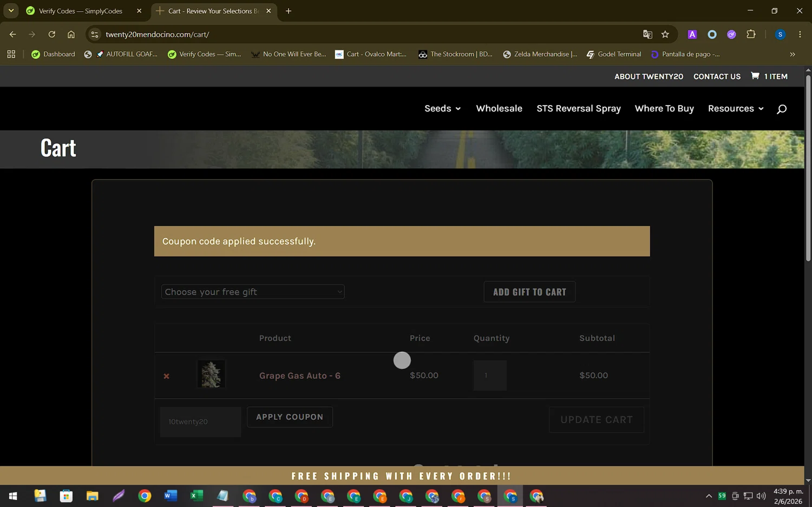Open the purple A extension
Image resolution: width=812 pixels, height=507 pixels.
(x=692, y=34)
